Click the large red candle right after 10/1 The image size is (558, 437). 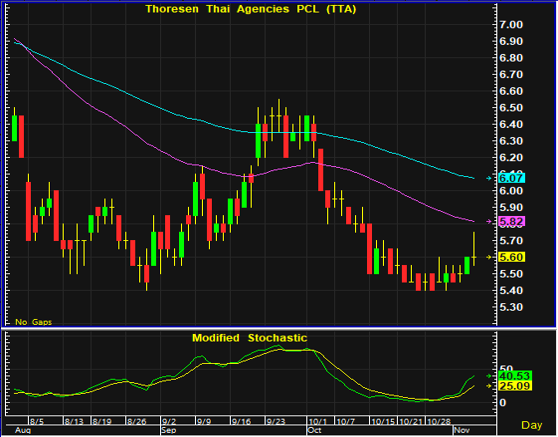tap(321, 170)
